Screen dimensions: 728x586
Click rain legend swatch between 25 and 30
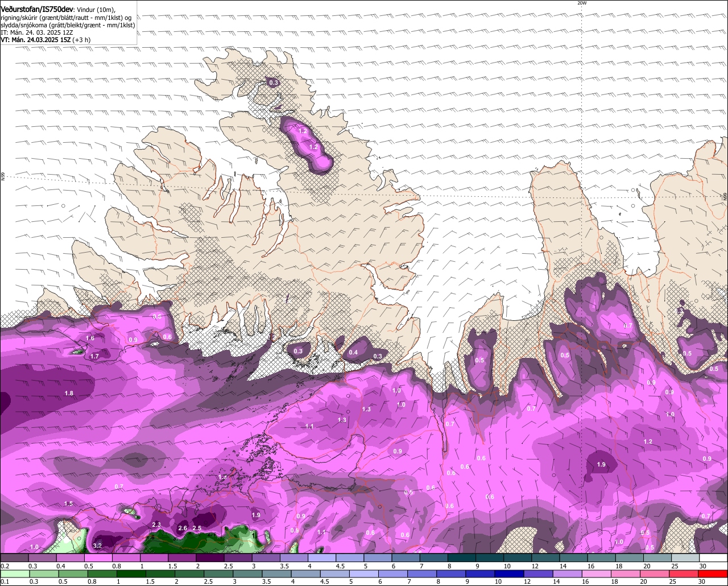[x=683, y=573]
